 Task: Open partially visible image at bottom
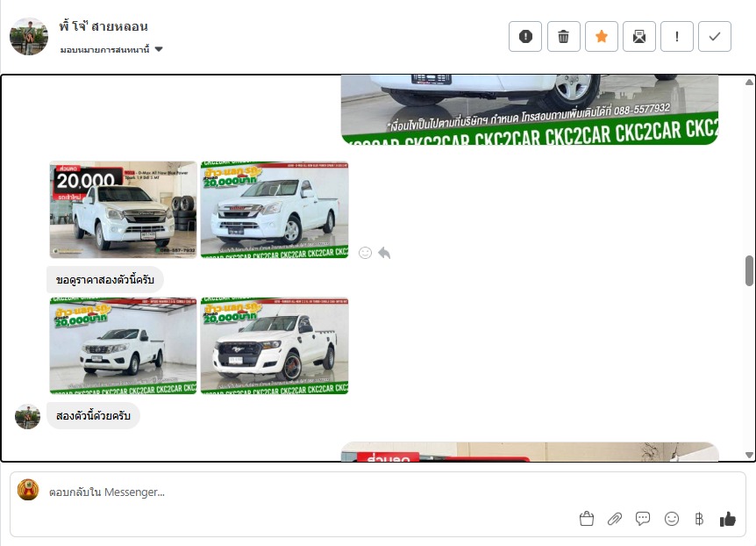530,452
